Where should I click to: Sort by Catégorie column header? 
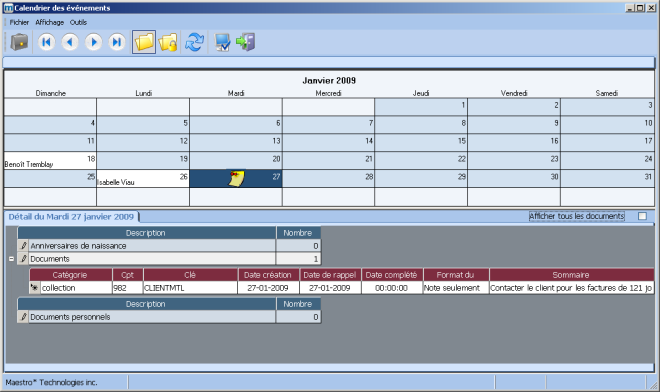click(x=70, y=275)
